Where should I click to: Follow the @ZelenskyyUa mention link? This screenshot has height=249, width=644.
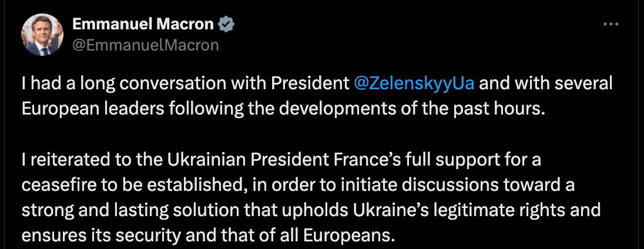coord(415,84)
